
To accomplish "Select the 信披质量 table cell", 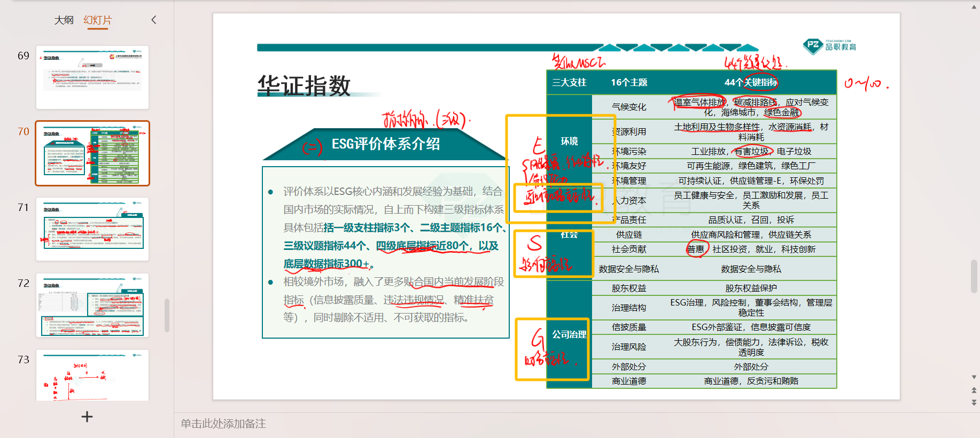I will [629, 327].
